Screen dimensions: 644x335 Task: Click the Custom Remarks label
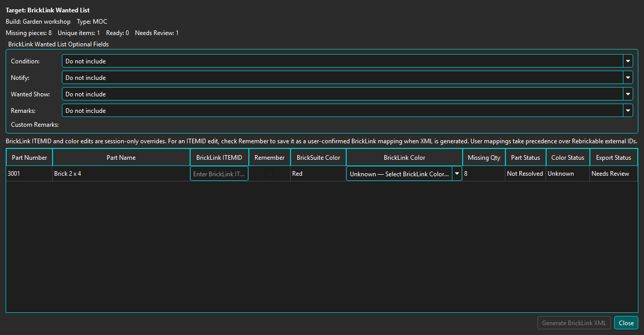pos(35,125)
